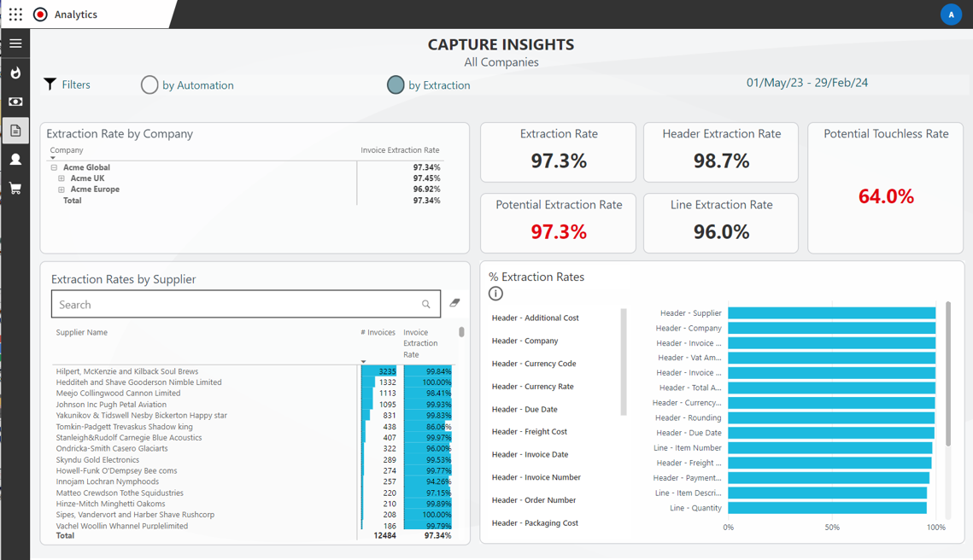
Task: Select Header - Company list item
Action: coord(525,341)
